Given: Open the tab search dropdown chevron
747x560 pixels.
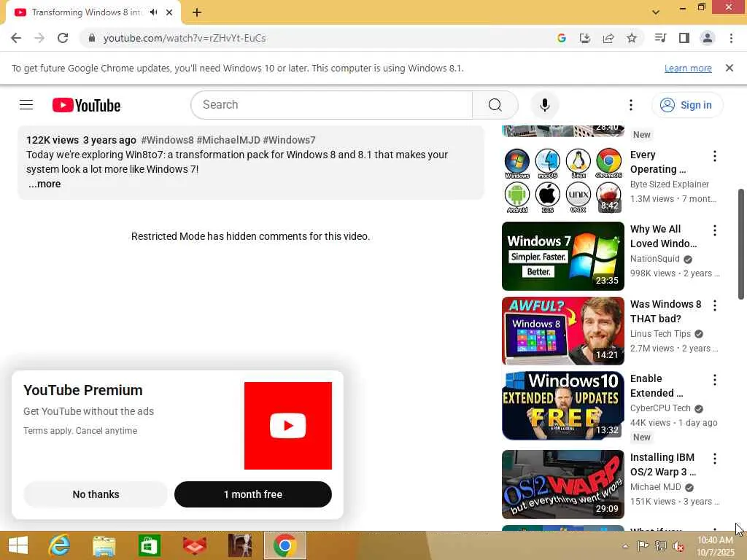Looking at the screenshot, I should (656, 12).
